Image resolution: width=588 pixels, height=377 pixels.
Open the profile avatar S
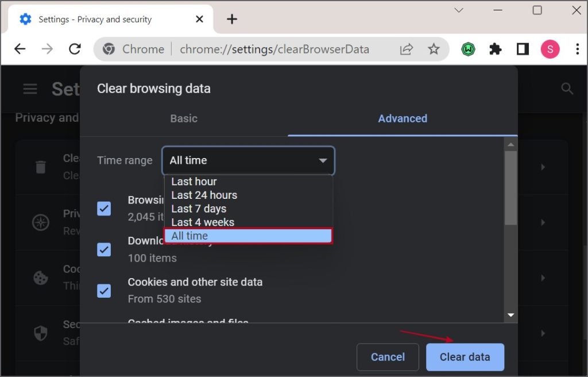click(550, 49)
